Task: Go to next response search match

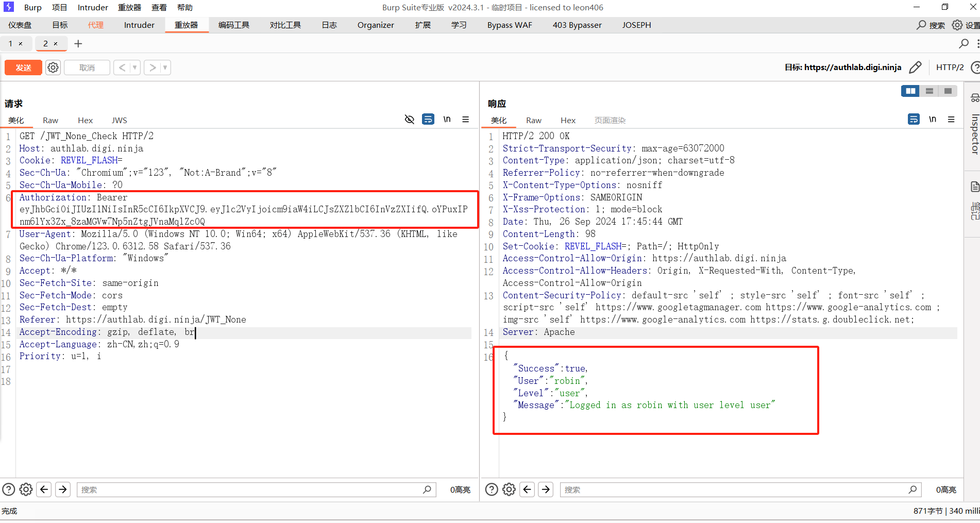Action: (546, 490)
